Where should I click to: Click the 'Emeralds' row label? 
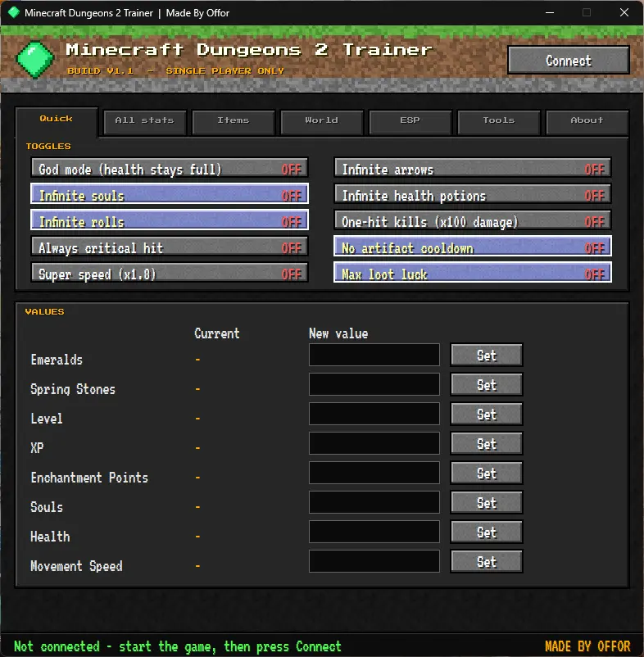point(57,360)
